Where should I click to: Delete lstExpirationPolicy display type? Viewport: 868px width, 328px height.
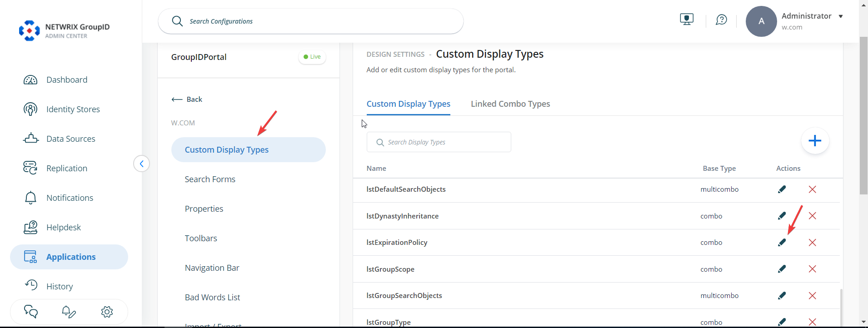813,243
